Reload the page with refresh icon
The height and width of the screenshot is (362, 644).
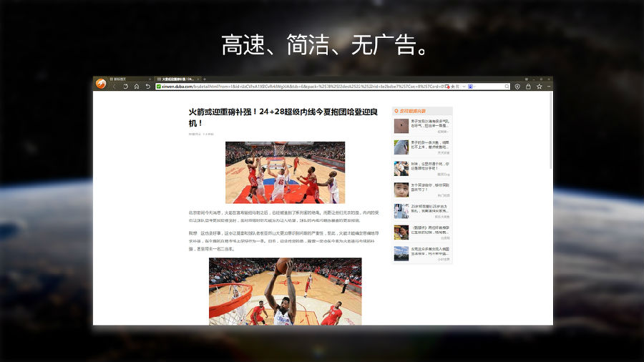(126, 87)
